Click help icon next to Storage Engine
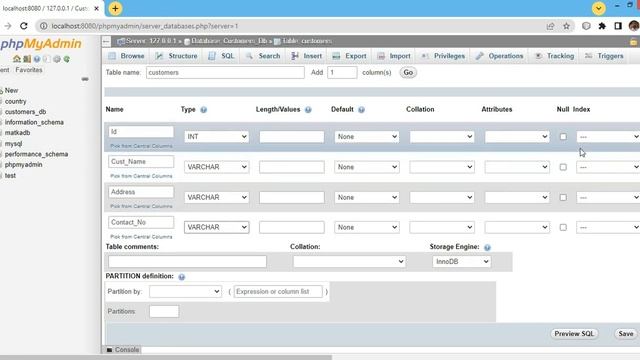 [x=487, y=247]
